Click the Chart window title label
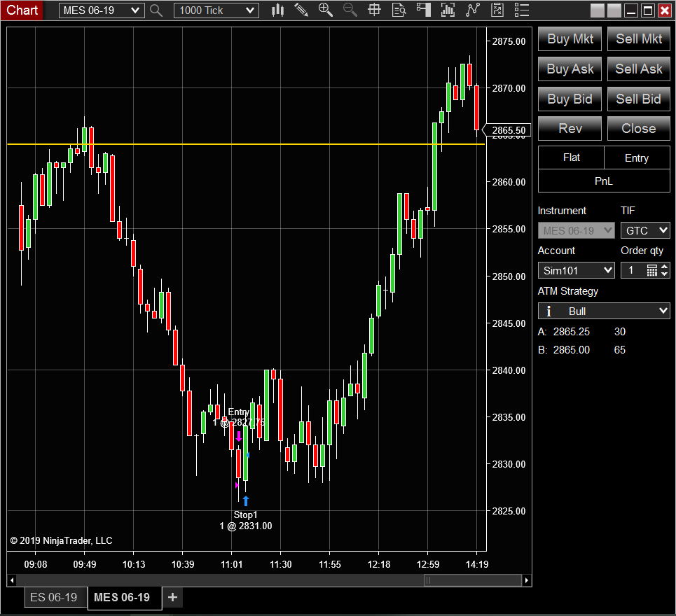The width and height of the screenshot is (676, 616). click(x=22, y=10)
